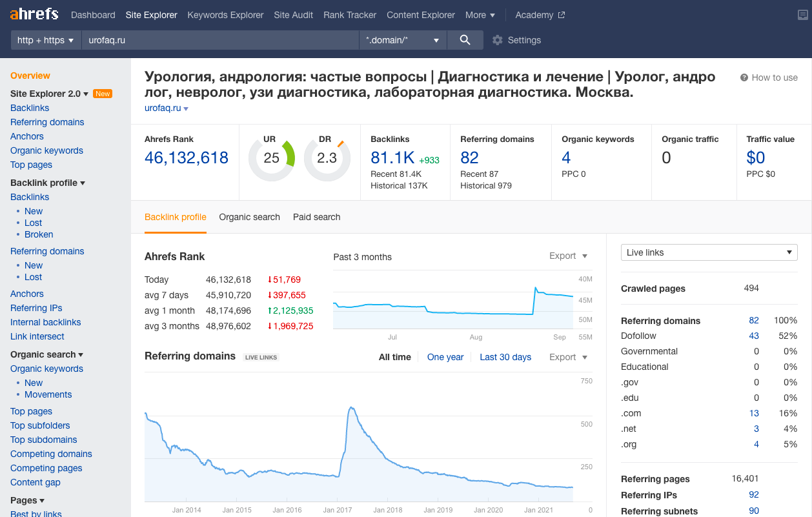Open Settings gear icon
Image resolution: width=812 pixels, height=517 pixels.
497,40
